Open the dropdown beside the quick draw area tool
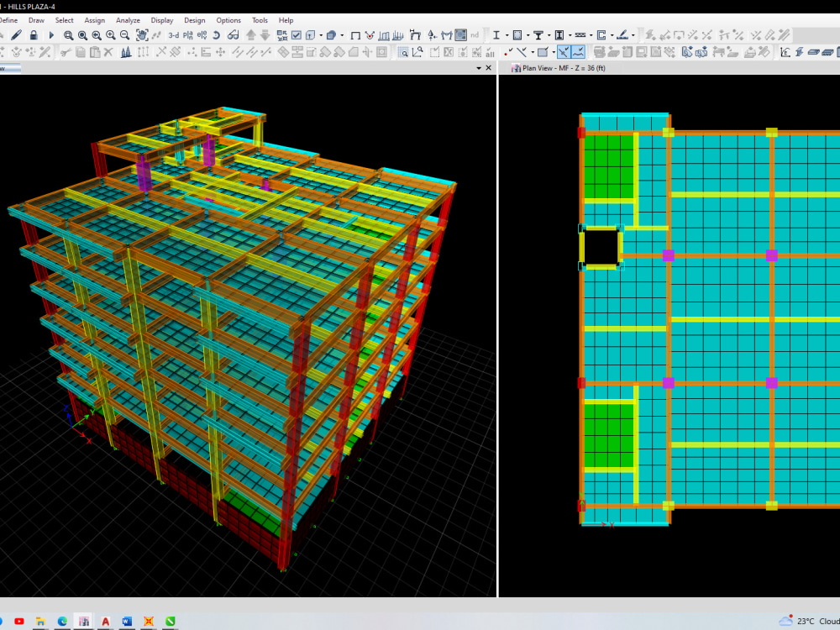This screenshot has height=630, width=840. coord(342,36)
